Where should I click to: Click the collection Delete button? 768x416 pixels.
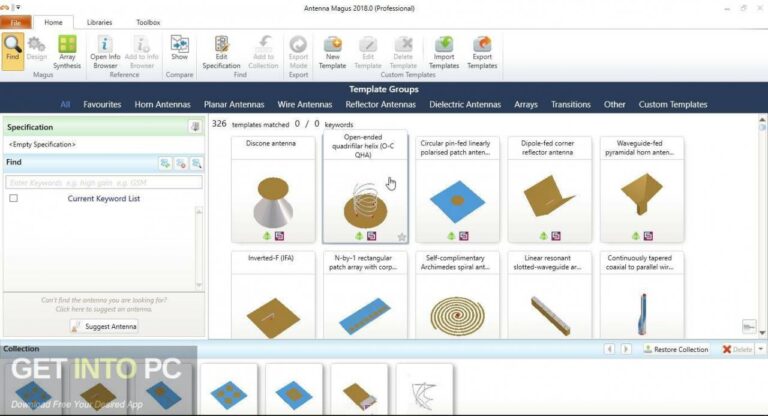click(737, 349)
